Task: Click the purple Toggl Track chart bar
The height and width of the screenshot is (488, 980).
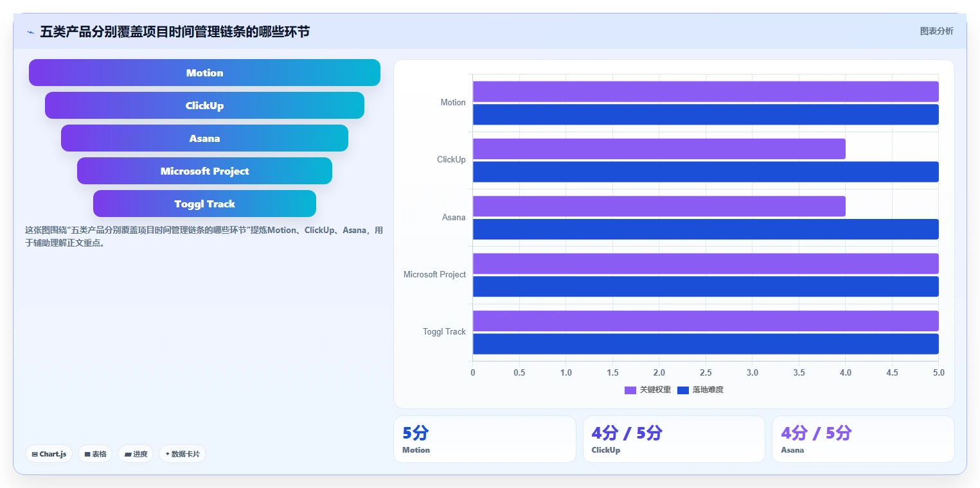Action: click(706, 321)
